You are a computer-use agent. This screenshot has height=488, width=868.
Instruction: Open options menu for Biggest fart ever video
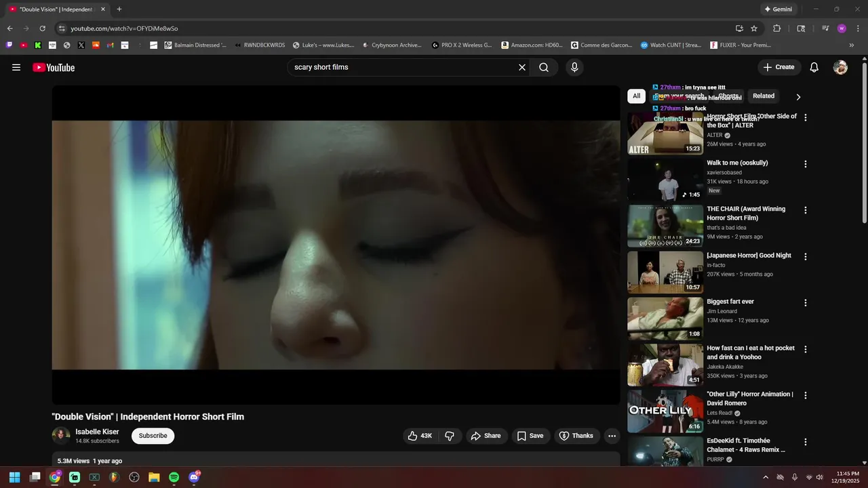pos(806,303)
